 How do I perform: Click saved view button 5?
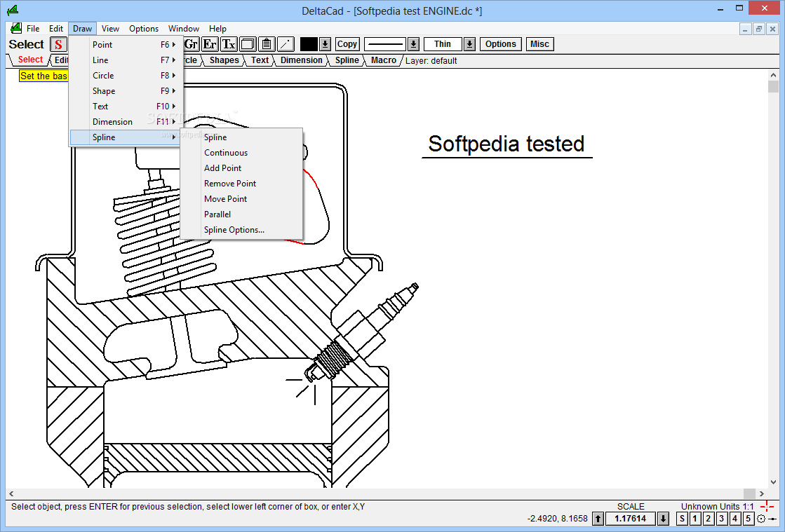pyautogui.click(x=748, y=519)
